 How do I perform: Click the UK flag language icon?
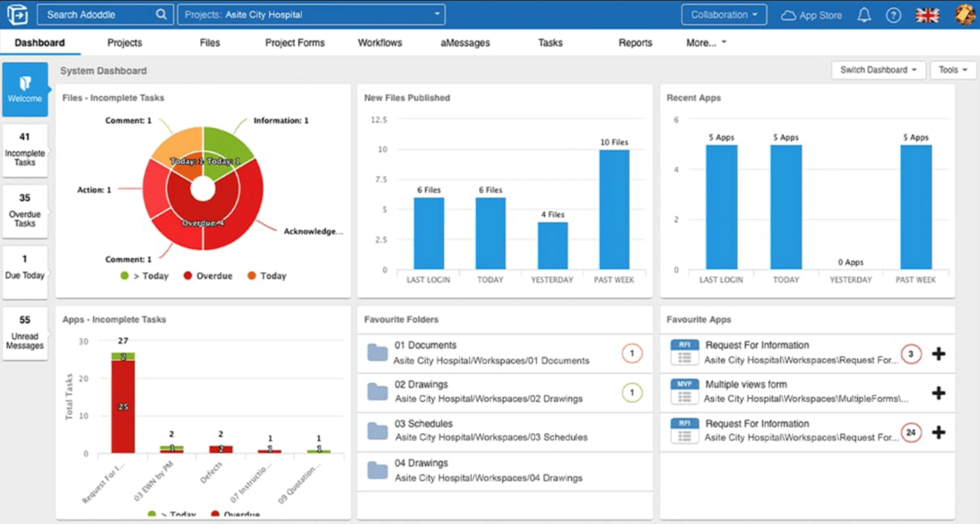pos(927,15)
